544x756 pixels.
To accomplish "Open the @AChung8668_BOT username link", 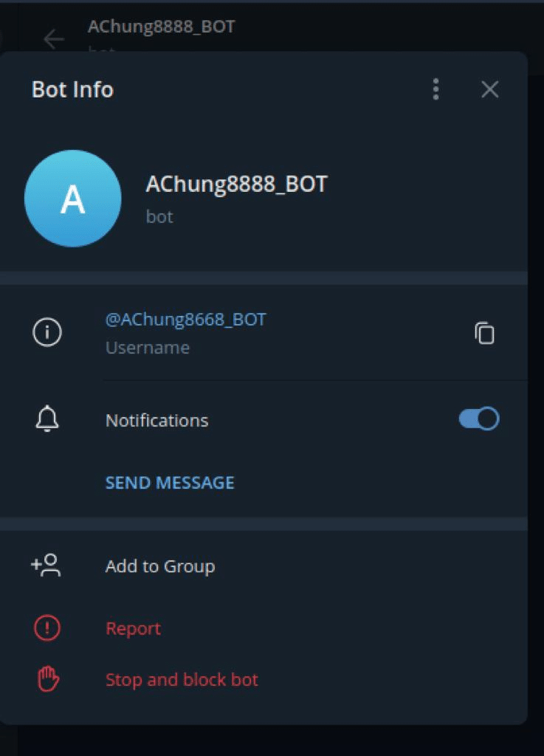I will pyautogui.click(x=185, y=319).
